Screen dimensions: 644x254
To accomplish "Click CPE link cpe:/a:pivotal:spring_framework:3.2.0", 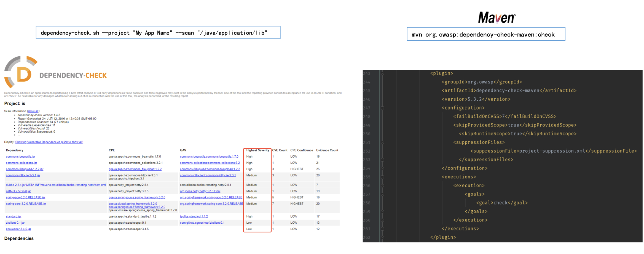I will pyautogui.click(x=133, y=204).
